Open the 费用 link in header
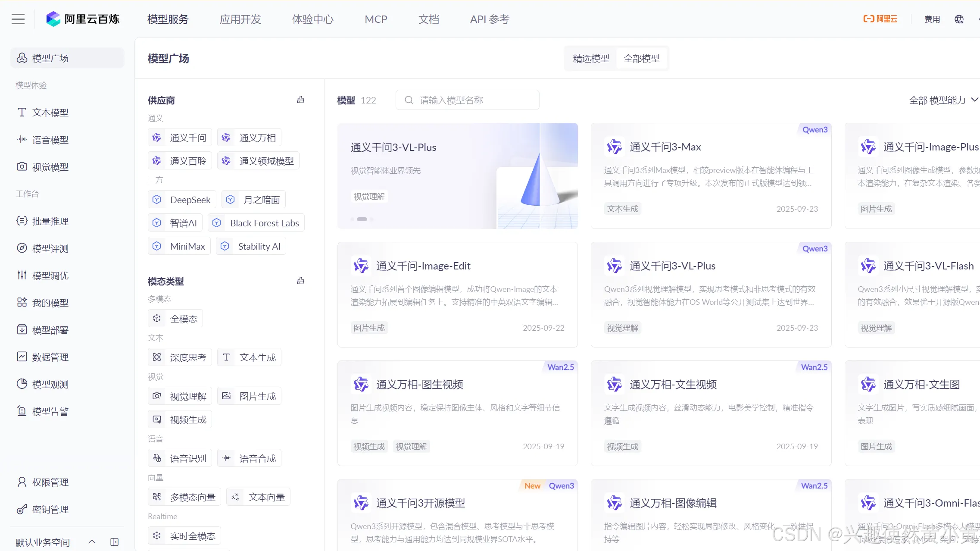 [932, 19]
